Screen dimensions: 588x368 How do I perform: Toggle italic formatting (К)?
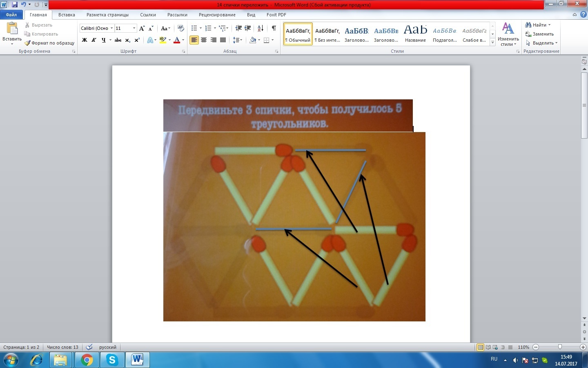94,40
